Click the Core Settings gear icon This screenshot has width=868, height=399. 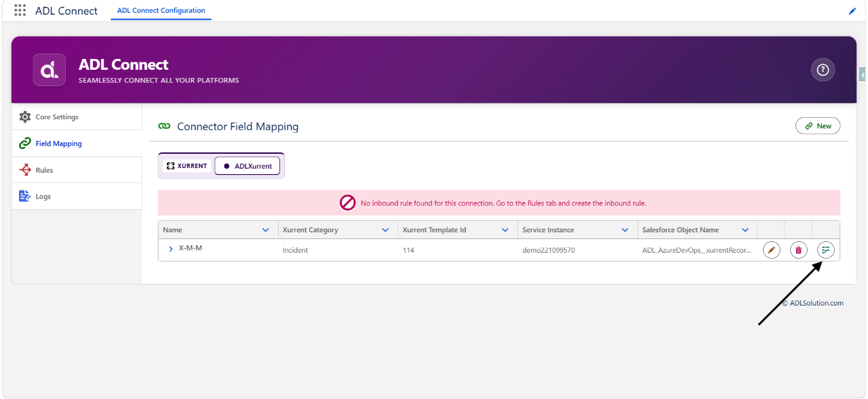25,117
